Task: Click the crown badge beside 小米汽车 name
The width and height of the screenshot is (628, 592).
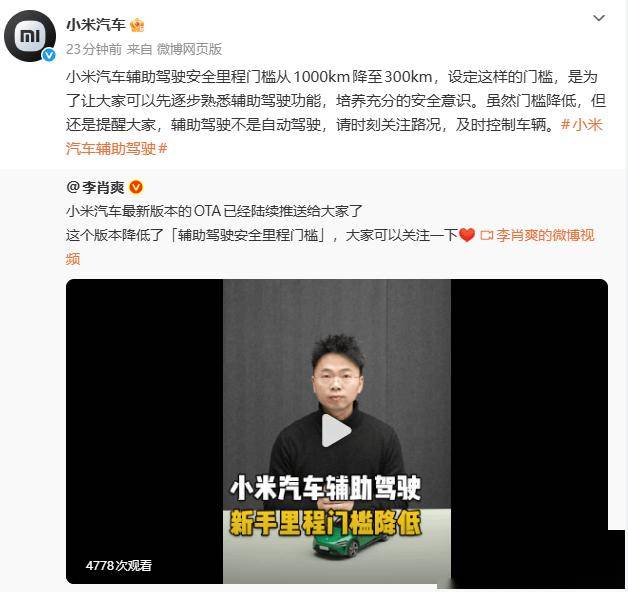Action: click(137, 25)
